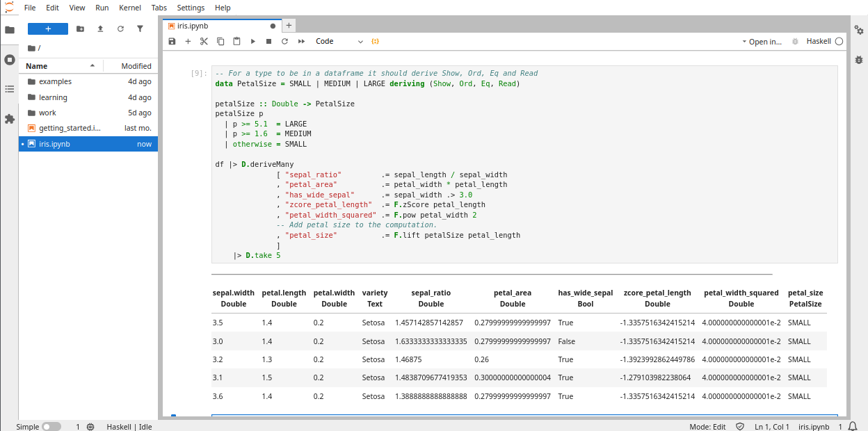Click the code editor of cell 9
This screenshot has width=868, height=431.
click(x=524, y=164)
